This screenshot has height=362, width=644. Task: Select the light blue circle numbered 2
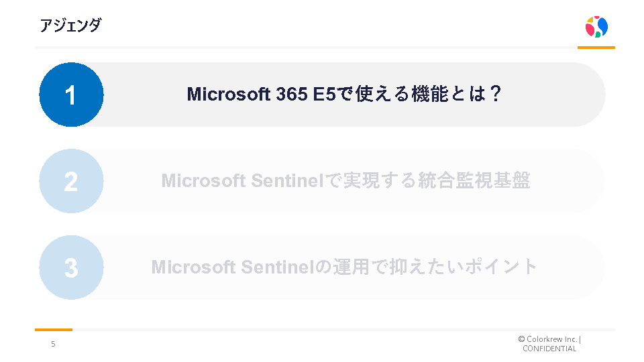click(x=71, y=181)
